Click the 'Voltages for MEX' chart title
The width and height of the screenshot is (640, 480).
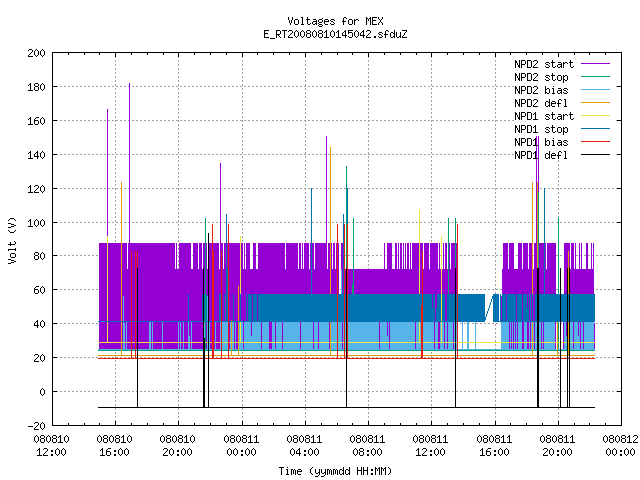point(335,21)
